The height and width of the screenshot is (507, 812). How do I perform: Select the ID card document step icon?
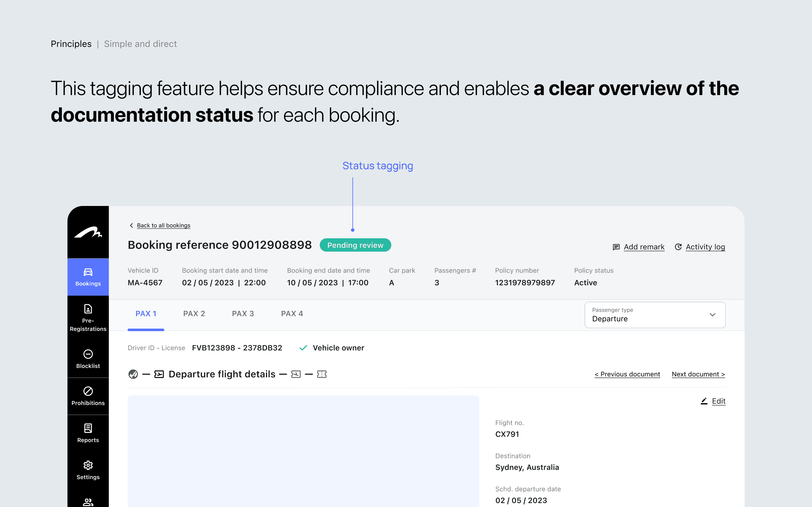pyautogui.click(x=296, y=374)
